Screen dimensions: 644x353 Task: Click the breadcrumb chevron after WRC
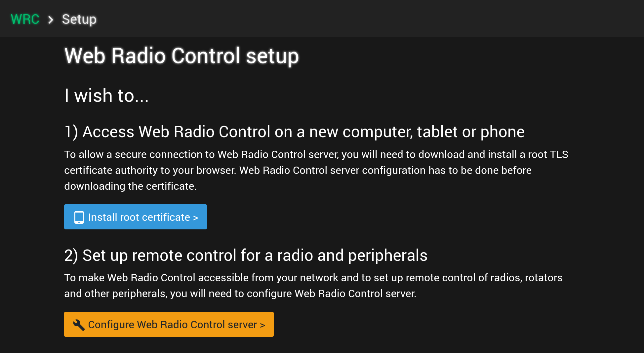[x=51, y=20]
